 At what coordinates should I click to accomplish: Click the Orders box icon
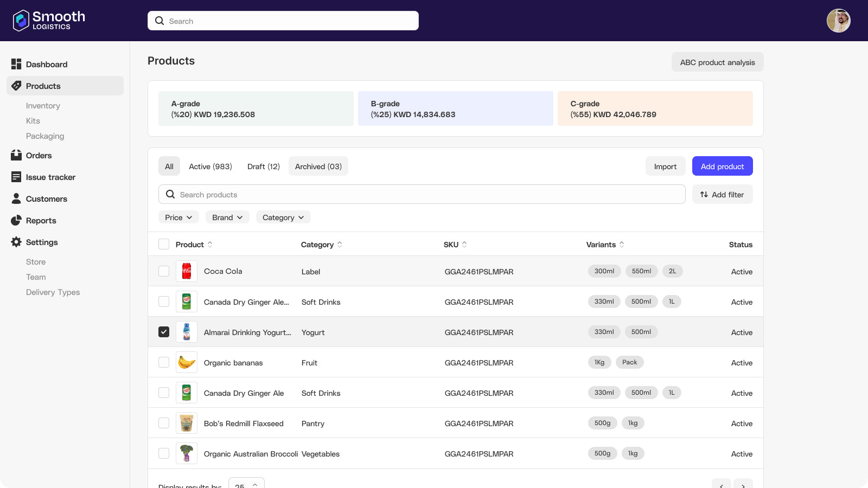pyautogui.click(x=16, y=155)
